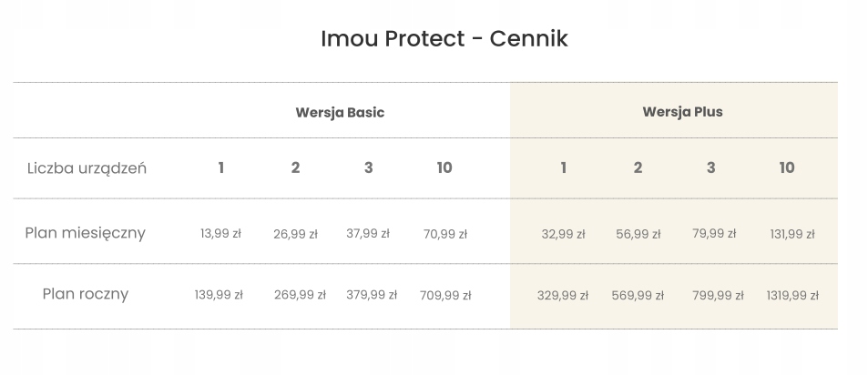Choose the 32,99 zł Plus monthly price
Viewport: 868px width, 375px height.
click(564, 234)
